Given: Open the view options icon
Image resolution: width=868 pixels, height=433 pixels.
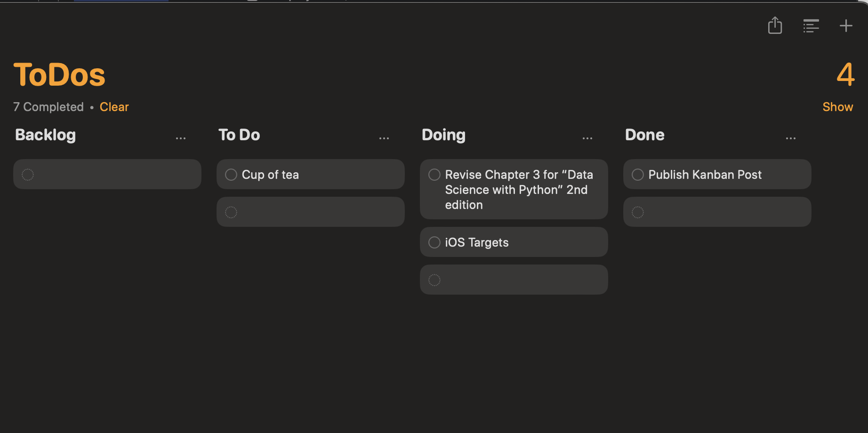Looking at the screenshot, I should point(811,26).
